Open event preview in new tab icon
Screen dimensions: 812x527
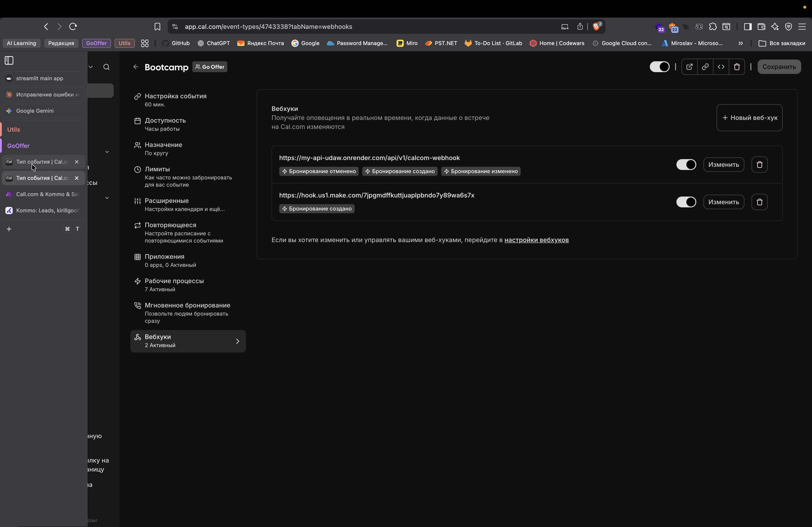689,67
